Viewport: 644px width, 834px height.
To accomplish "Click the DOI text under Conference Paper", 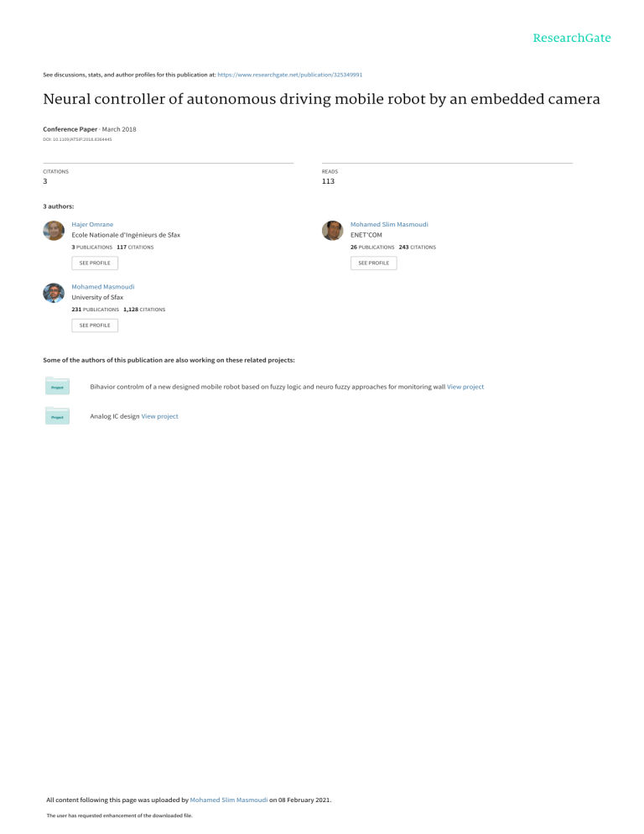I will [77, 139].
